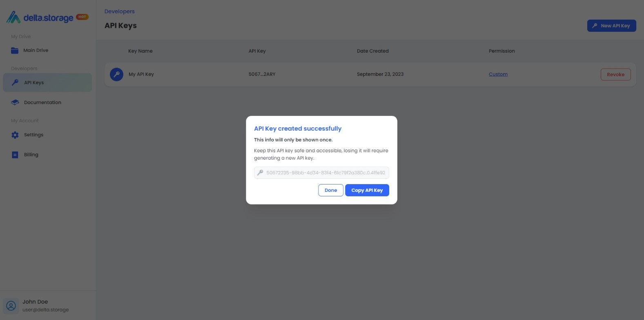The width and height of the screenshot is (644, 320).
Task: Click the API Keys key icon in sidebar
Action: (15, 82)
